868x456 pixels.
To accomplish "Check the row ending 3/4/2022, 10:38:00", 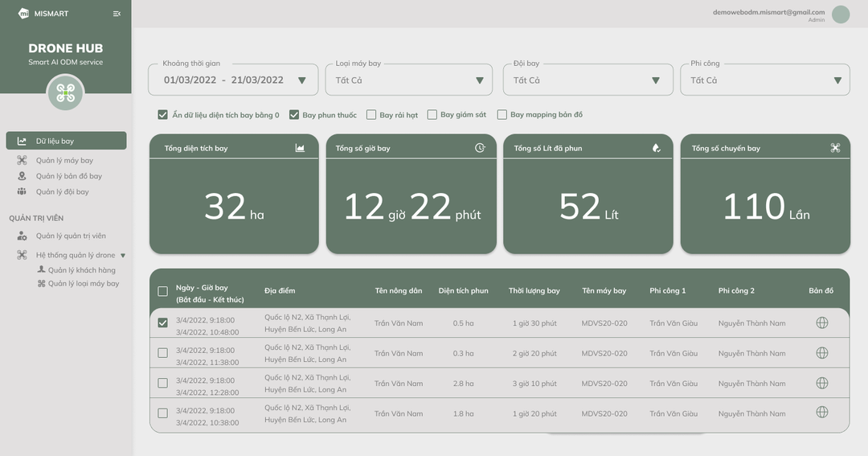I will 162,413.
